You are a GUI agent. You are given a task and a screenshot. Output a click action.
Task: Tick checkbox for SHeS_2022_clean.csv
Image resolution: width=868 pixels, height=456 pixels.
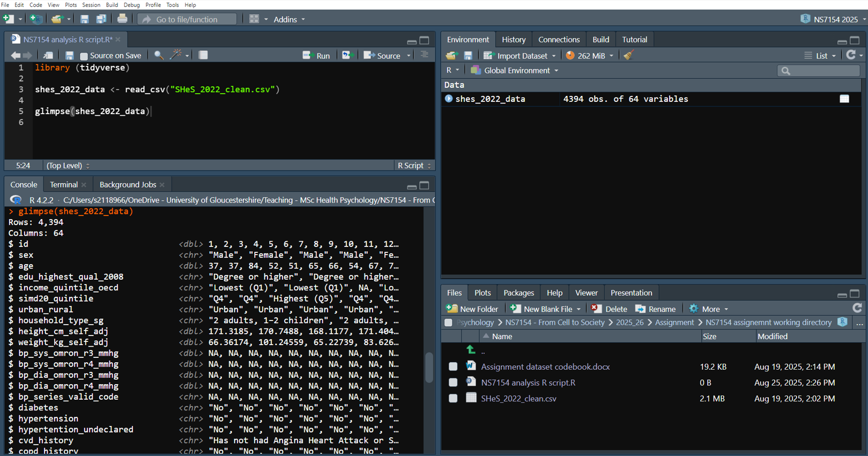(453, 398)
